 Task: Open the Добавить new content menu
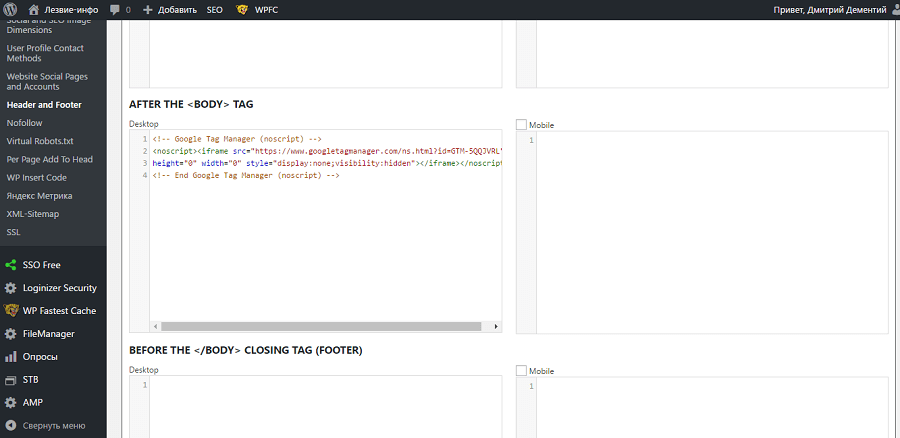point(169,9)
